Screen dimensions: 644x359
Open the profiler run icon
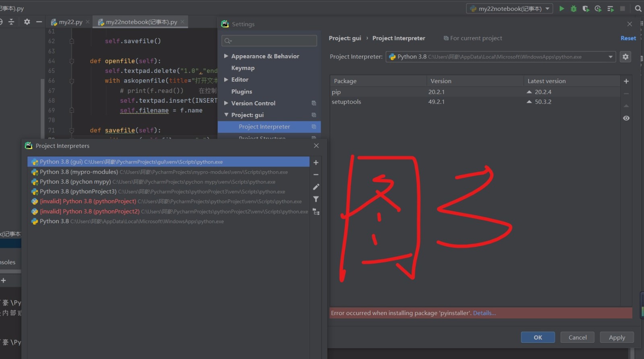pos(598,8)
